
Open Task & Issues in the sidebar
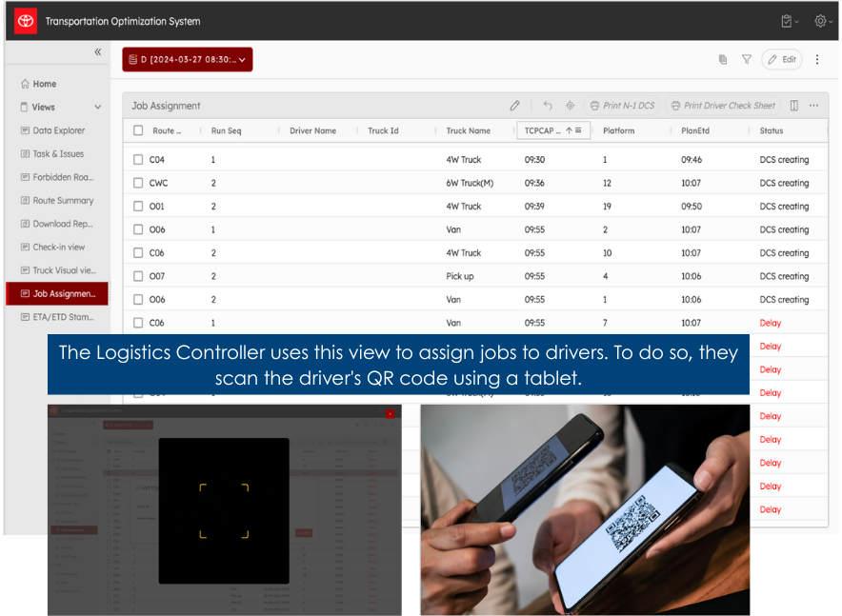[52, 154]
